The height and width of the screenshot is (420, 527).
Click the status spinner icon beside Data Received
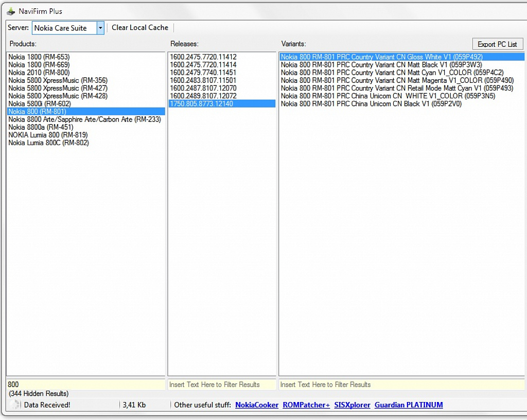click(x=14, y=405)
